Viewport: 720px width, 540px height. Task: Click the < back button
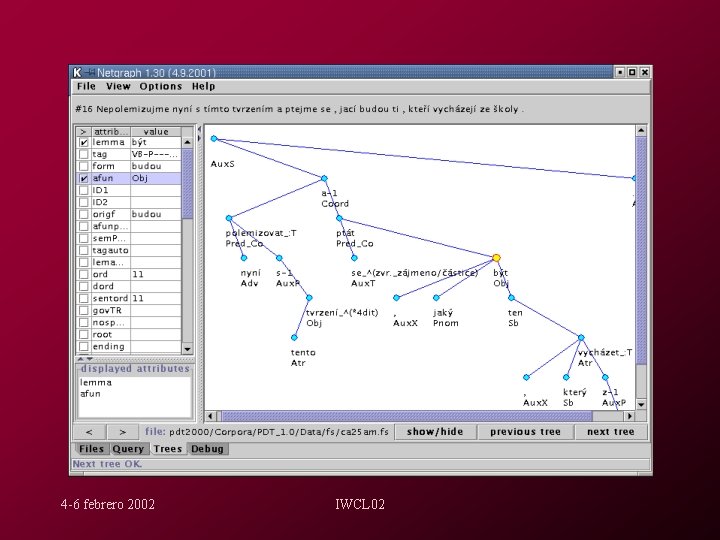(x=89, y=432)
